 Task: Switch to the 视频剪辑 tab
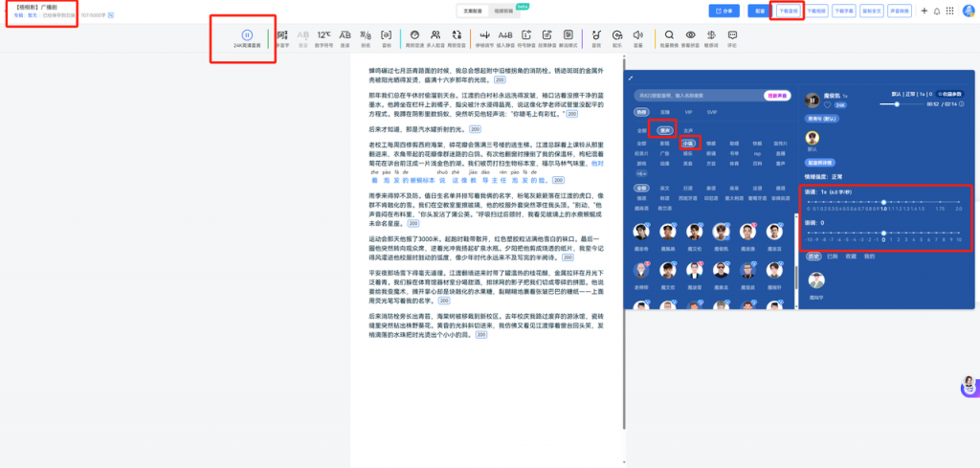click(503, 11)
